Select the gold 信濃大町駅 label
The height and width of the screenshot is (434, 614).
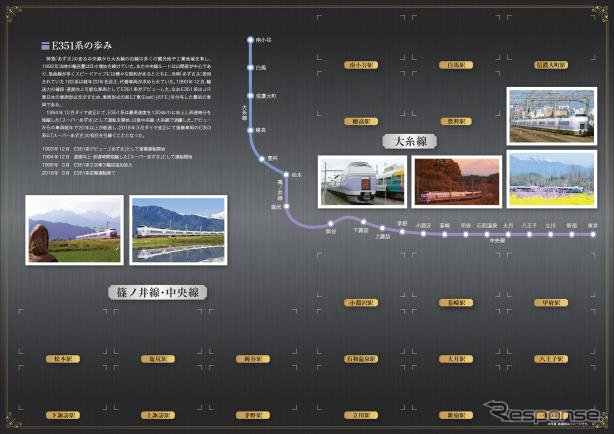(x=551, y=65)
